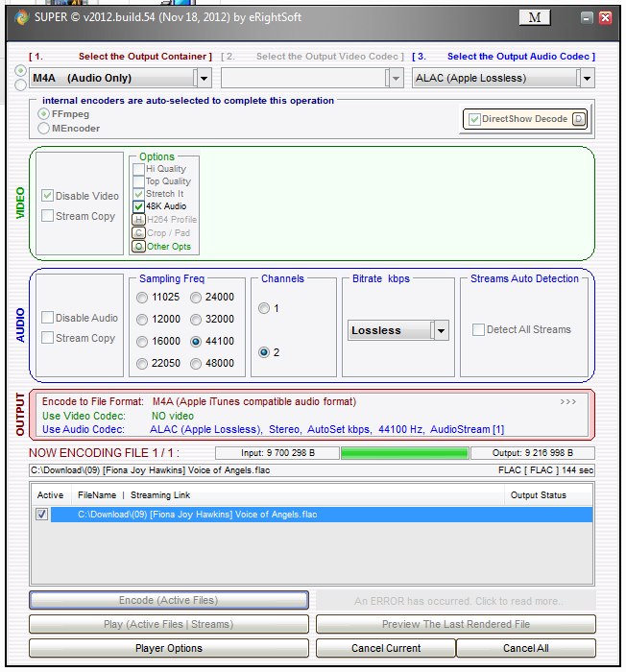Toggle the 48K Audio checkbox

pos(139,206)
